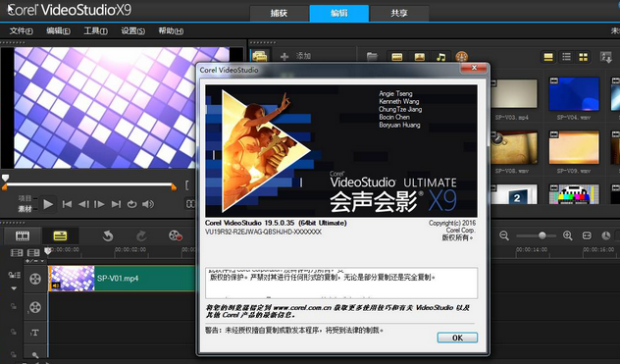The height and width of the screenshot is (364, 620).
Task: Click the Voice track microphone icon
Action: click(x=35, y=355)
